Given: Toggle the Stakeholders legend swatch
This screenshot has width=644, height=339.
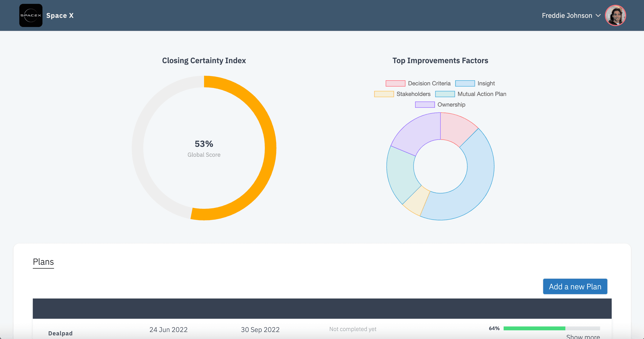Looking at the screenshot, I should [384, 94].
